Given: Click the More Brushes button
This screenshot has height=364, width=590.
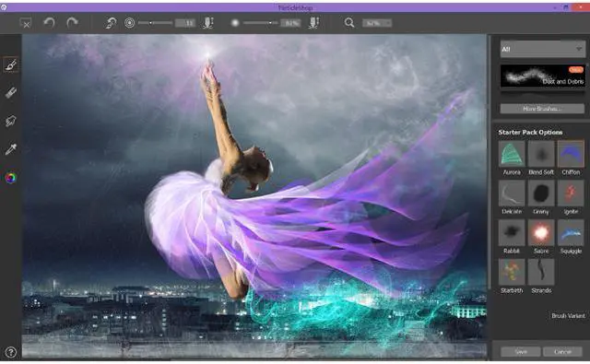Looking at the screenshot, I should tap(542, 109).
